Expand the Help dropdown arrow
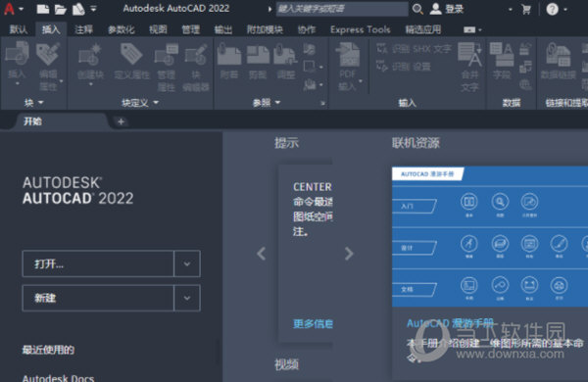588x382 pixels. click(565, 10)
